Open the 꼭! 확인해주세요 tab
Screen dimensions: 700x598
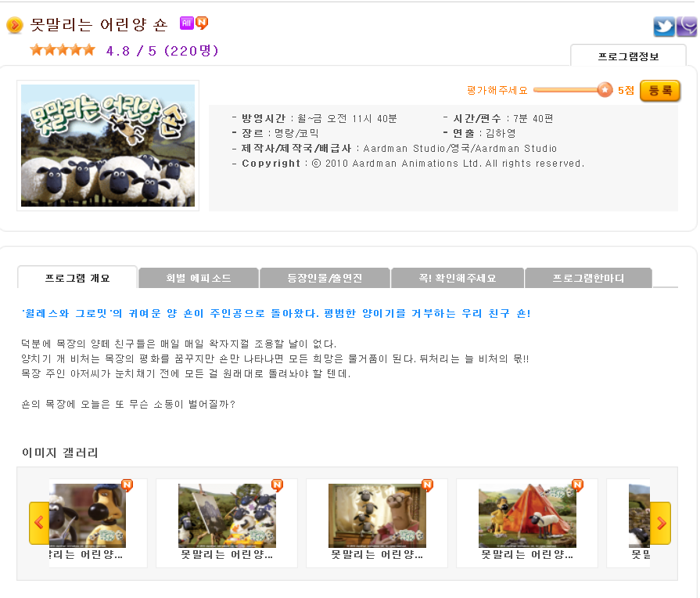click(x=457, y=278)
